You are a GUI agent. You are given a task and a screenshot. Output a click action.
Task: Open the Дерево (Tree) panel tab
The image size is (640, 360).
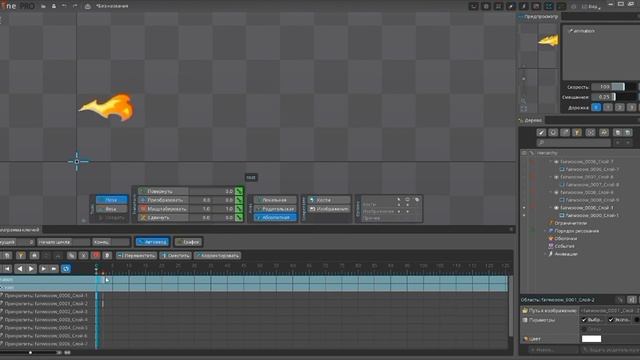(x=530, y=120)
